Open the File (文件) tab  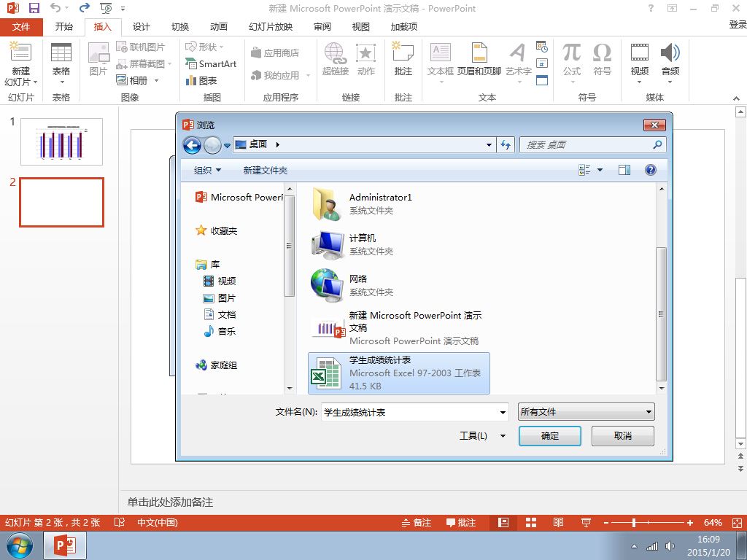coord(21,27)
